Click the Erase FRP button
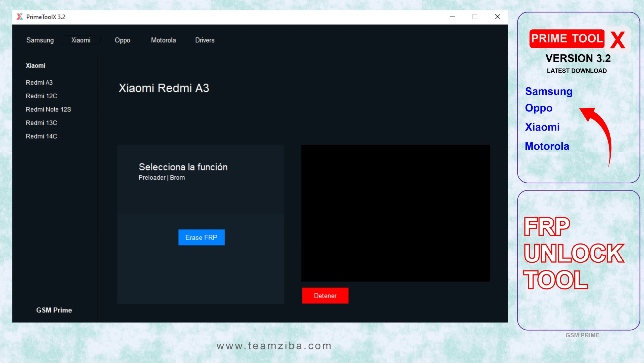The height and width of the screenshot is (363, 644). 201,237
